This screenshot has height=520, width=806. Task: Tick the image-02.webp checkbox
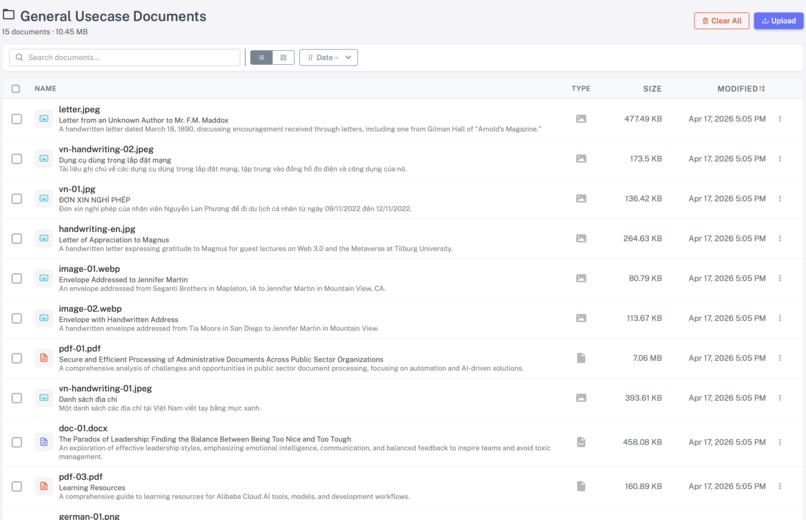tap(16, 318)
